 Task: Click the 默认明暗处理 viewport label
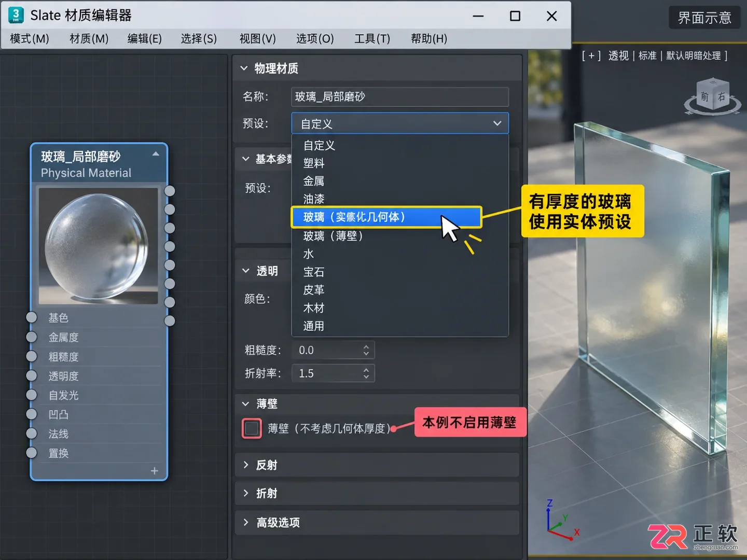tap(694, 55)
